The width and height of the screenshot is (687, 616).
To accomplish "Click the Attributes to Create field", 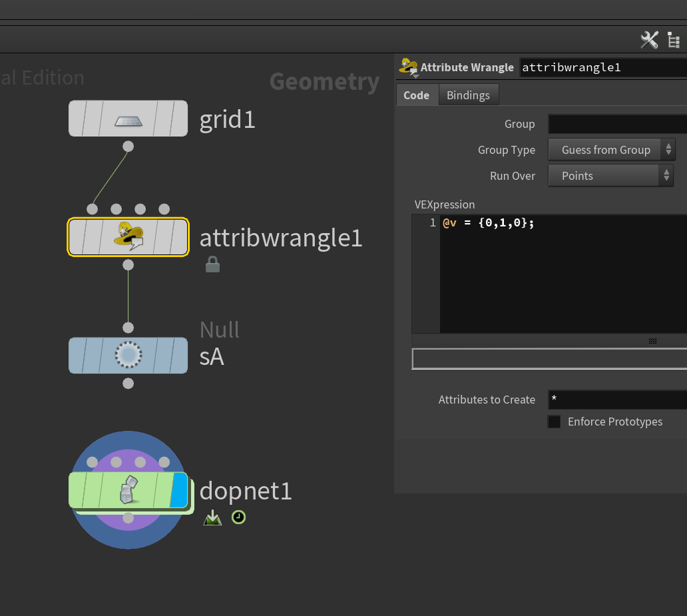I will pyautogui.click(x=617, y=400).
